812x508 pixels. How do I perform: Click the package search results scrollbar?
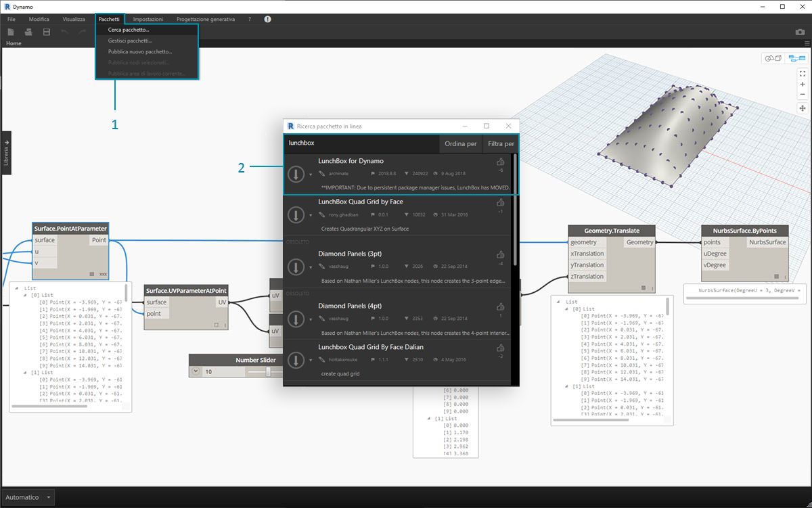point(515,210)
